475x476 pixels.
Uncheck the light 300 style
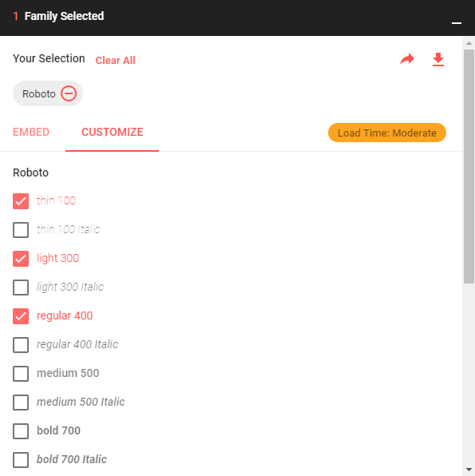(x=21, y=259)
